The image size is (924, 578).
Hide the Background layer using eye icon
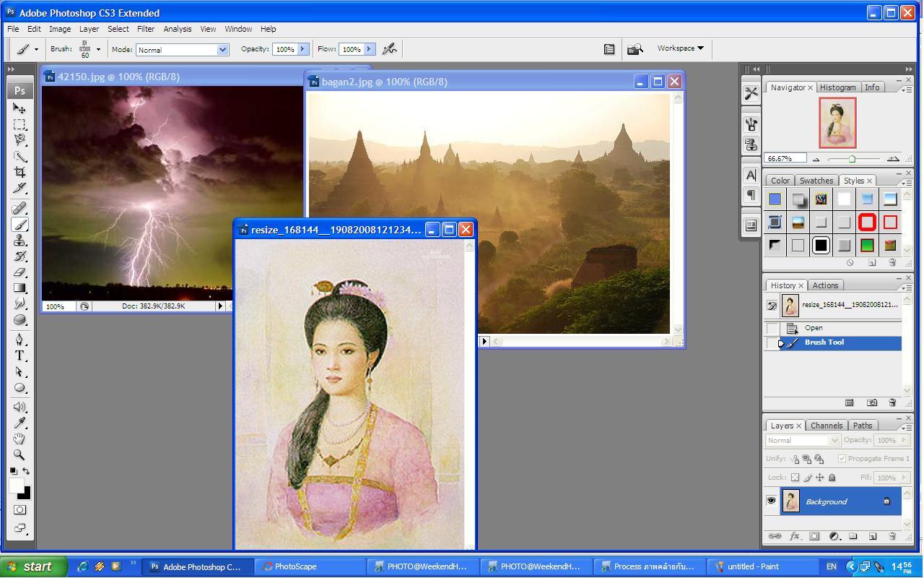pyautogui.click(x=771, y=501)
